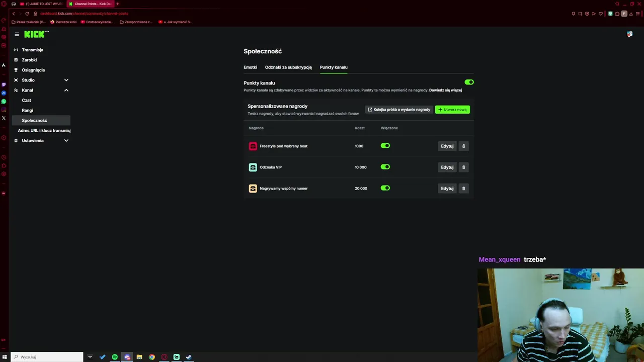The width and height of the screenshot is (644, 362).
Task: Click the teal Odznaka VIP reward icon
Action: click(x=253, y=167)
